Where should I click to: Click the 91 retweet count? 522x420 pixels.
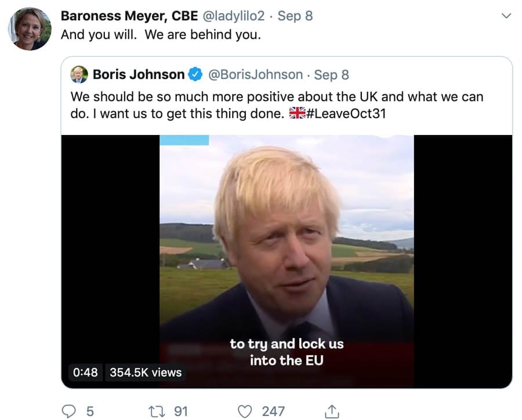181,411
